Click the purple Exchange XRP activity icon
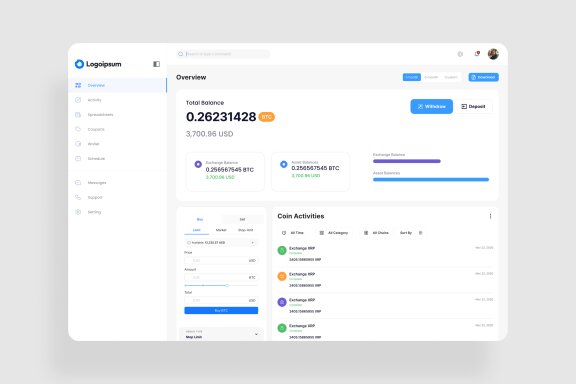The height and width of the screenshot is (384, 576). (282, 302)
